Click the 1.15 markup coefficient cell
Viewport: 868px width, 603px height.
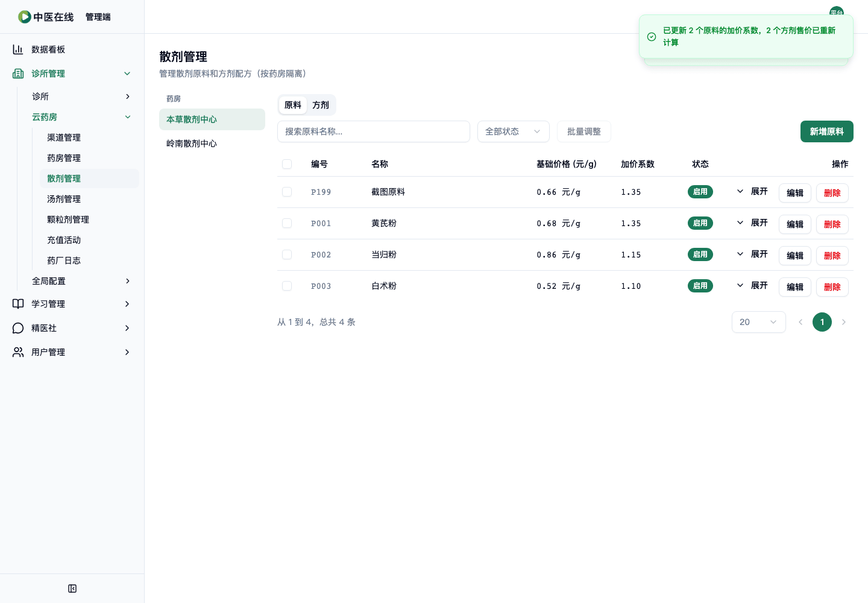(631, 254)
